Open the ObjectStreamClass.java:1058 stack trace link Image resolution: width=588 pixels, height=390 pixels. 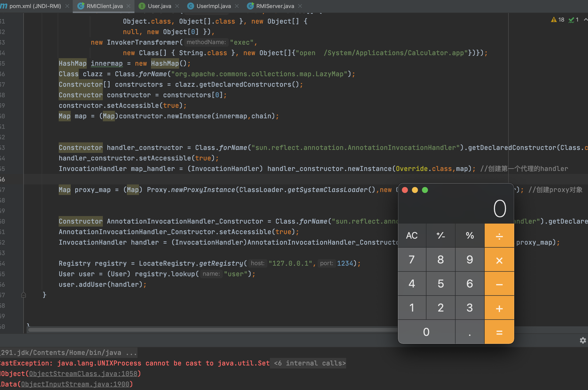pyautogui.click(x=83, y=374)
